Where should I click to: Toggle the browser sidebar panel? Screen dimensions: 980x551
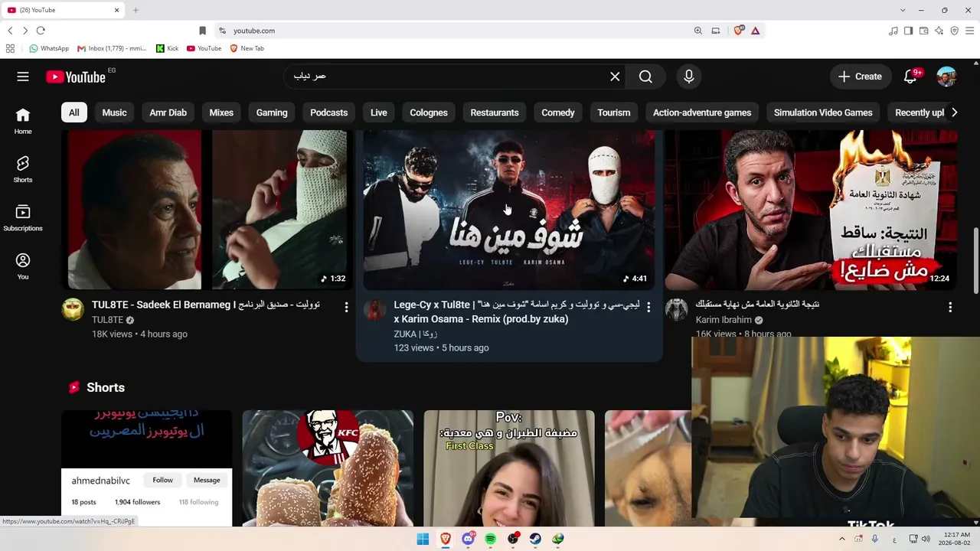coord(908,31)
